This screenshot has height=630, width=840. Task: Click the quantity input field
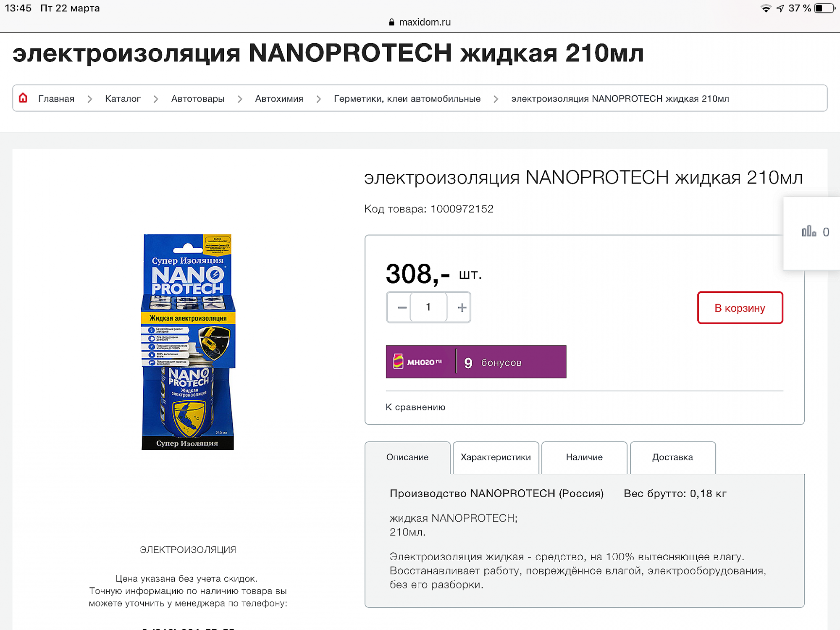tap(428, 307)
